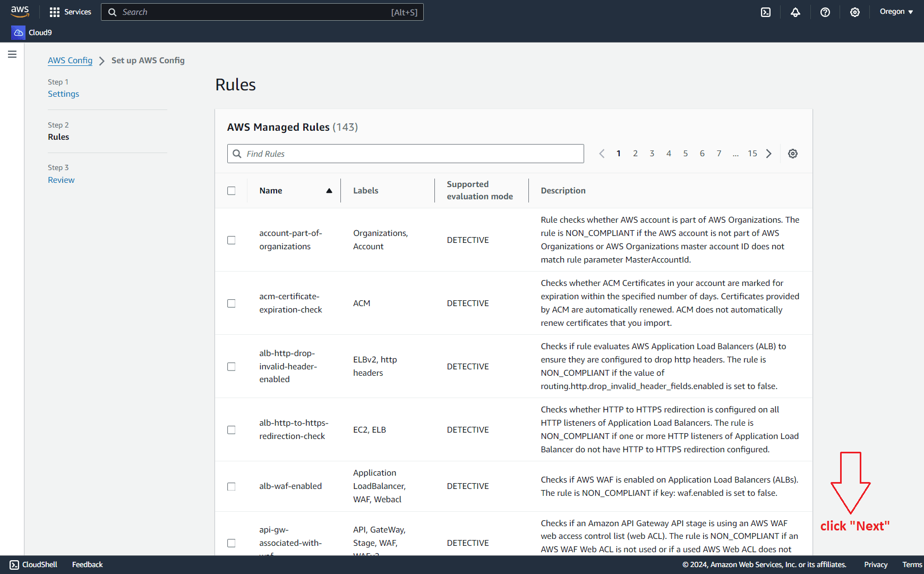This screenshot has width=924, height=574.
Task: Open rules table preferences gear
Action: 793,154
